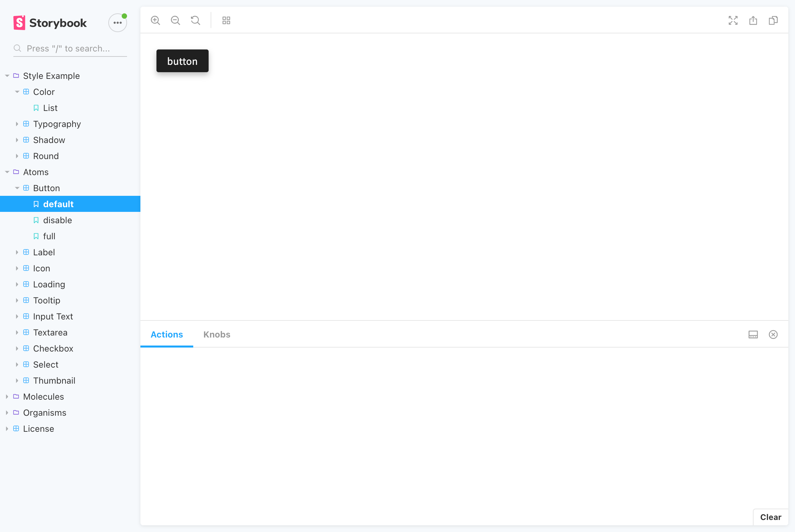Screen dimensions: 795x532
Task: Change the addons panel orientation icon
Action: pyautogui.click(x=753, y=335)
